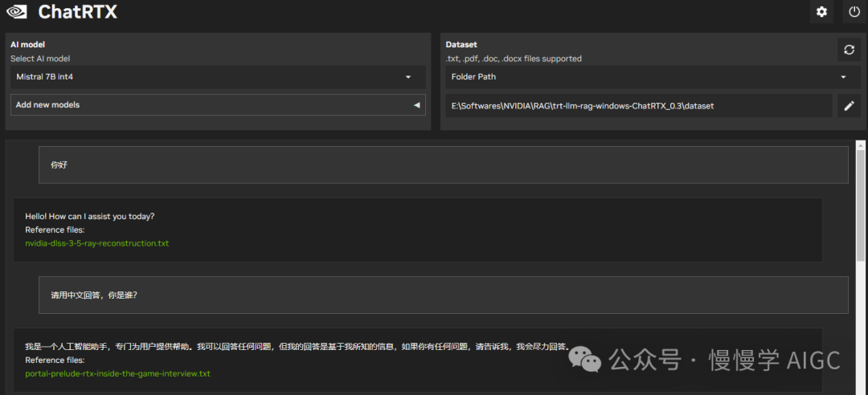Open nvidia-dlss-3-5-ray-reconstruction.txt reference file
The image size is (868, 395).
96,243
